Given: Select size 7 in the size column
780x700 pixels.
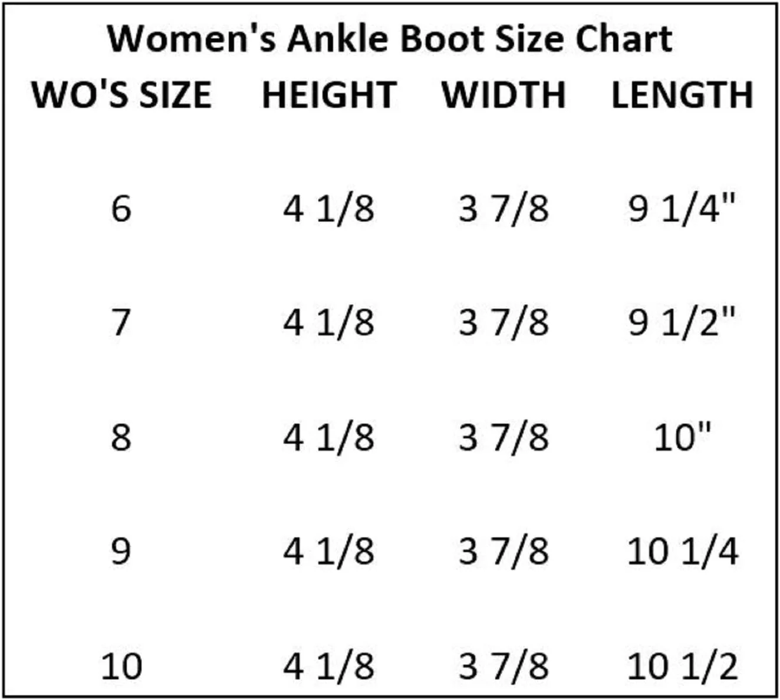Looking at the screenshot, I should [121, 322].
